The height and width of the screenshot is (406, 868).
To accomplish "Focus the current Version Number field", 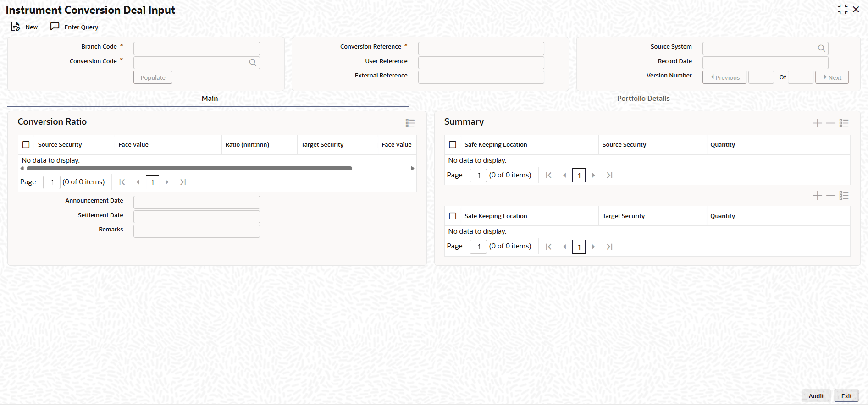I will tap(761, 77).
